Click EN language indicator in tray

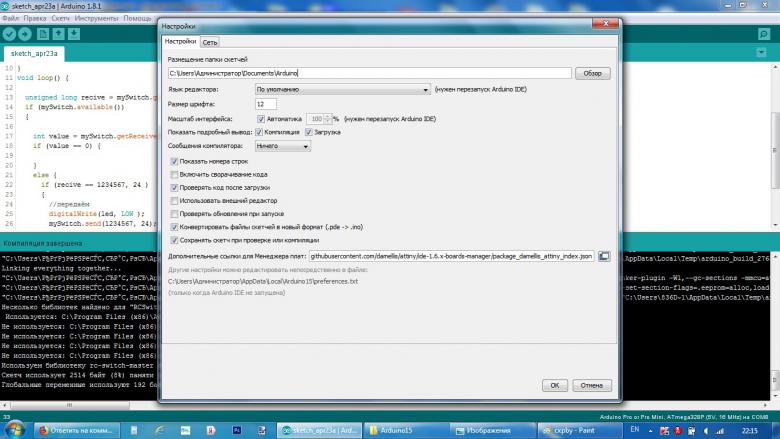(x=635, y=430)
